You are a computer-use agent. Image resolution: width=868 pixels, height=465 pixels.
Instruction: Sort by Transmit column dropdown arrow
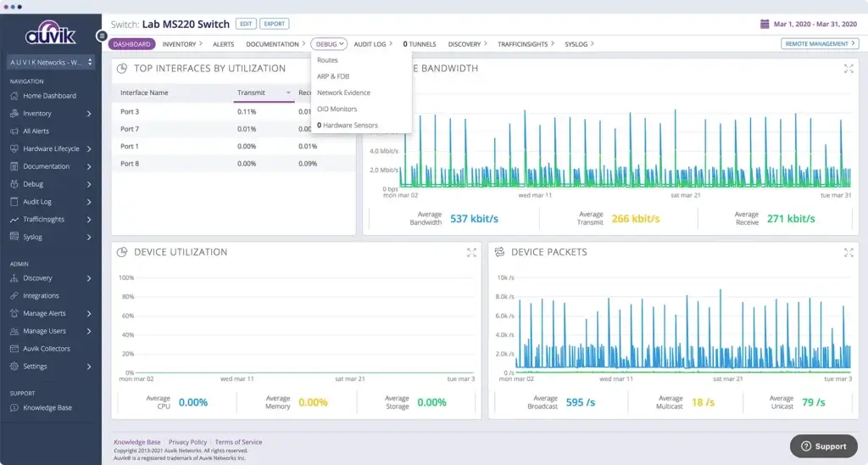point(288,93)
